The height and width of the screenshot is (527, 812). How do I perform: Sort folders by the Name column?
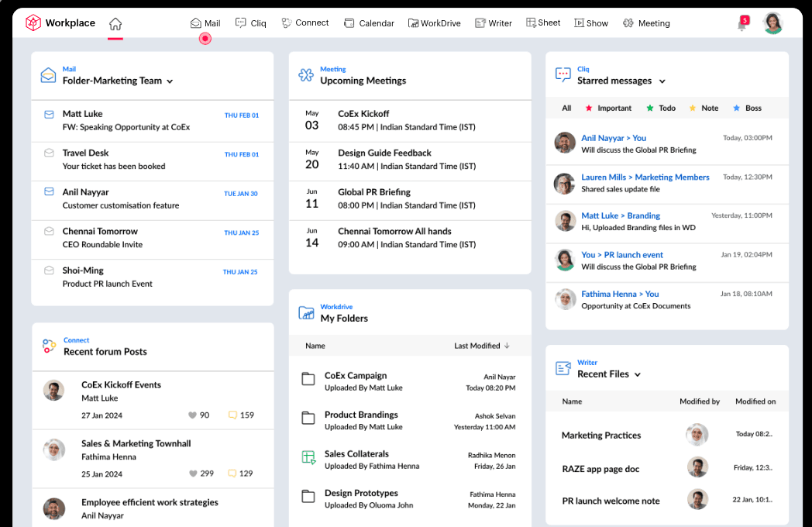pyautogui.click(x=315, y=346)
